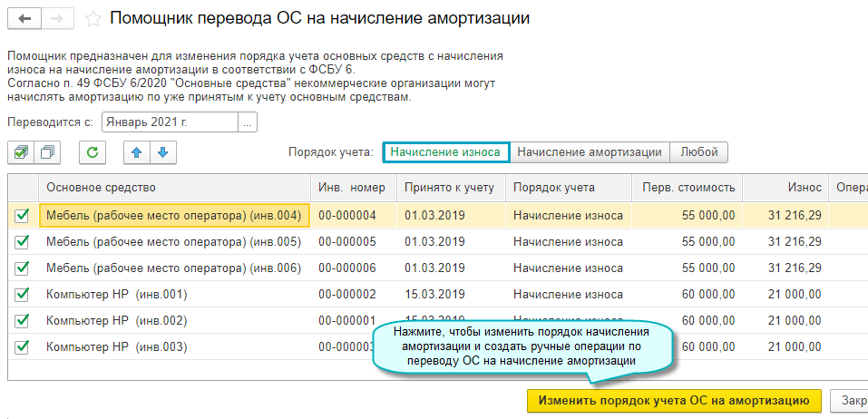Click the back navigation arrow
The image size is (868, 419).
(24, 18)
